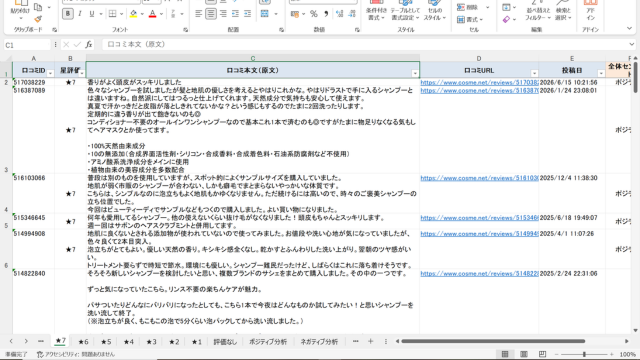Switch to the ネガティブ分析 sheet tab
Image resolution: width=640 pixels, height=360 pixels.
319,342
